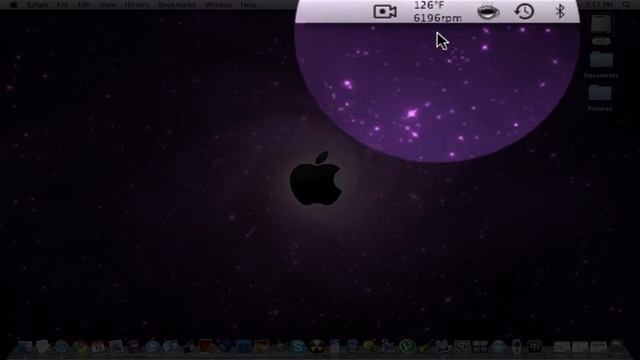Launch Google Chrome from the Dock

click(x=80, y=347)
